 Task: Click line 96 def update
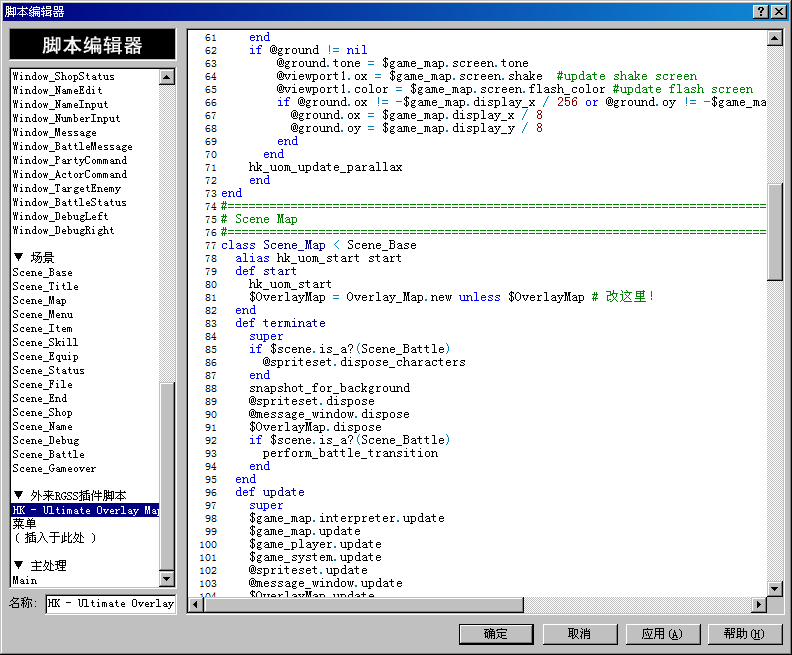coord(270,492)
